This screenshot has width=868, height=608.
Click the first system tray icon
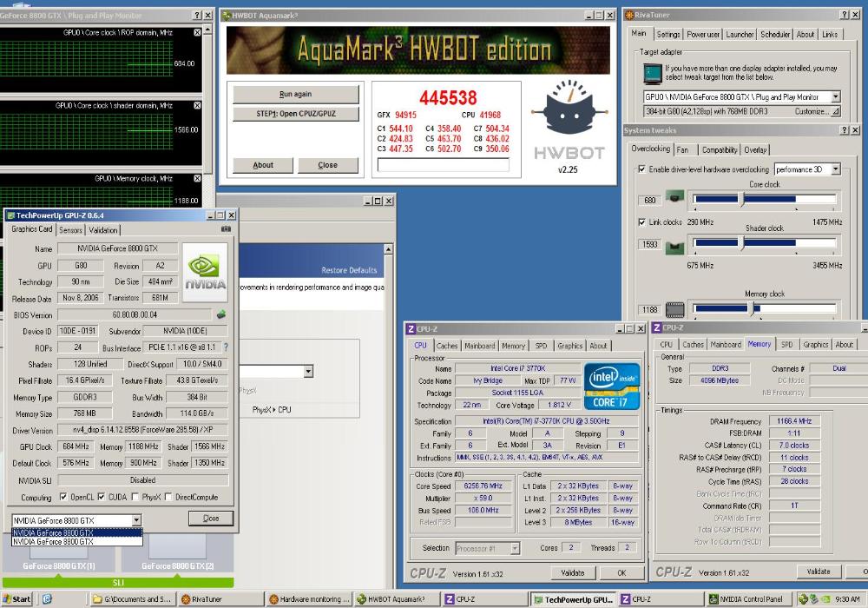tap(803, 598)
